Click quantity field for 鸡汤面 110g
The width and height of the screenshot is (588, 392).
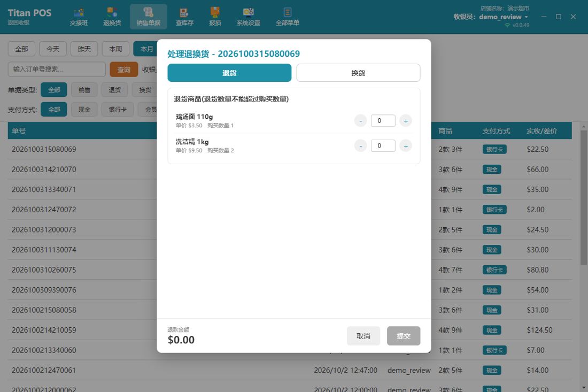click(383, 121)
